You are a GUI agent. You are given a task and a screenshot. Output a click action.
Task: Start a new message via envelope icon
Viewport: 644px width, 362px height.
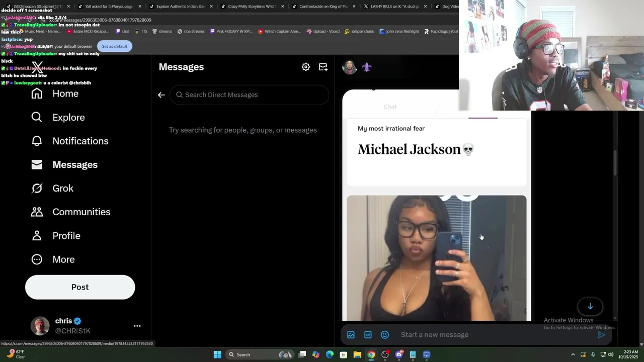pos(323,67)
